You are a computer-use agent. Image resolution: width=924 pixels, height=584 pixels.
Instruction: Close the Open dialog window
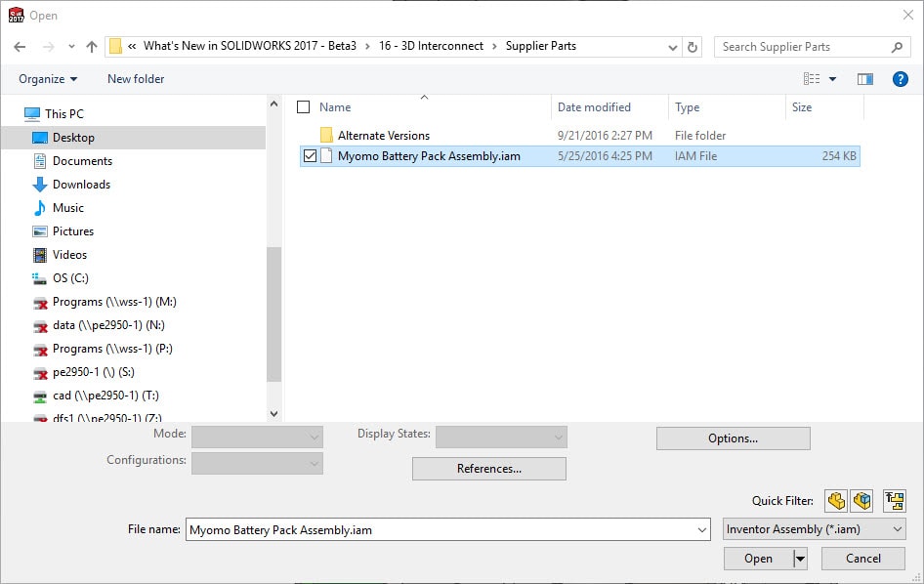coord(908,15)
